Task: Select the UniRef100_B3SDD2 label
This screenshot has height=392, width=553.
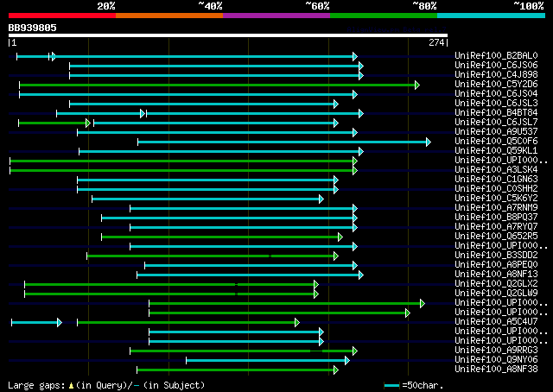Action: tap(496, 256)
